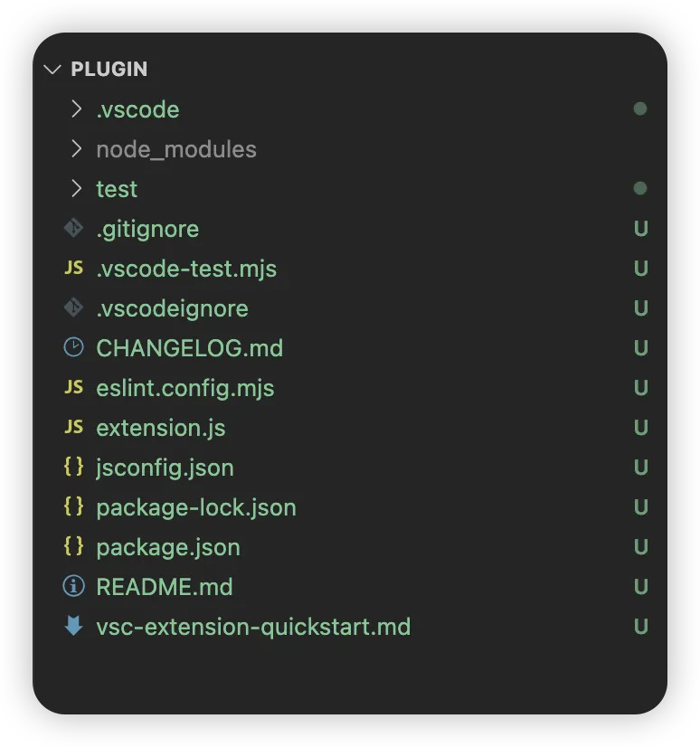Click the braces icon beside package.json
Screen dimensions: 700x747
(x=73, y=547)
